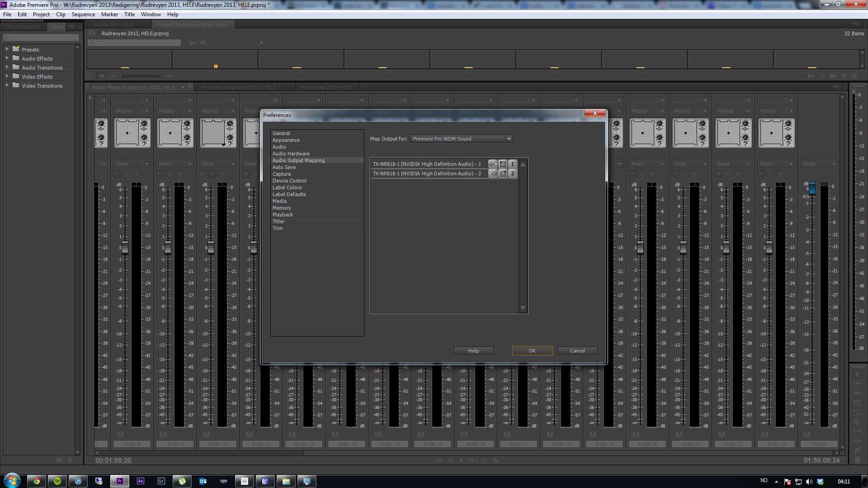Mute the Audio 8 track

(x=117, y=174)
